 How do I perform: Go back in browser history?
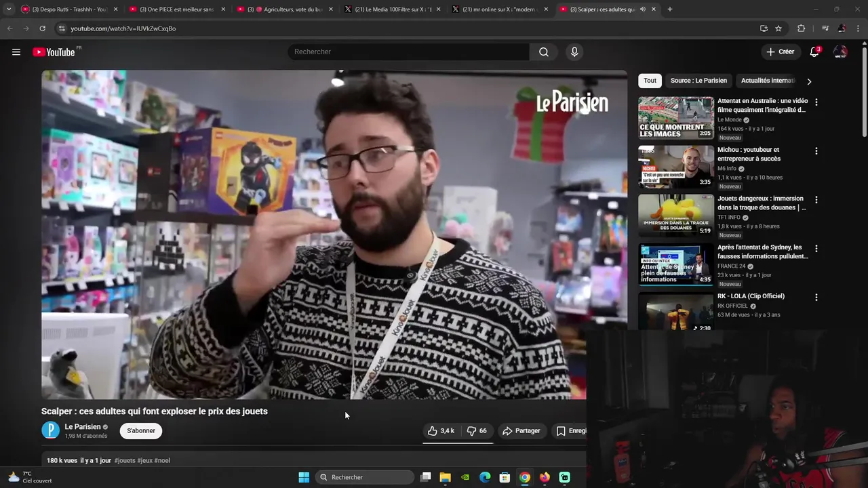[x=9, y=28]
